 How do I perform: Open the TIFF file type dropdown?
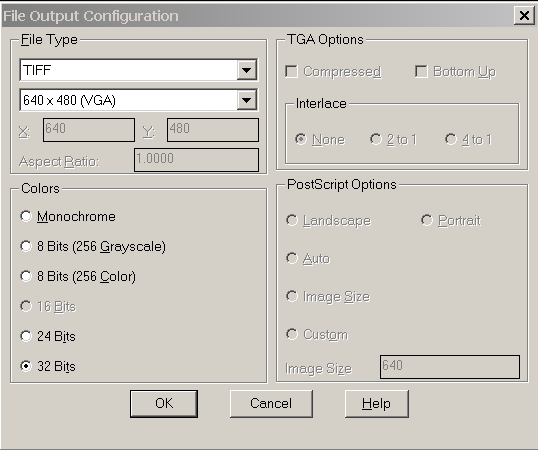(x=246, y=70)
